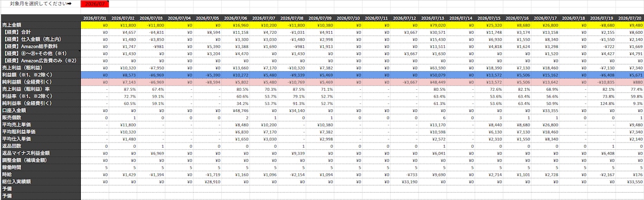Select the ¥9,690 hourly wage cell

pos(433,175)
